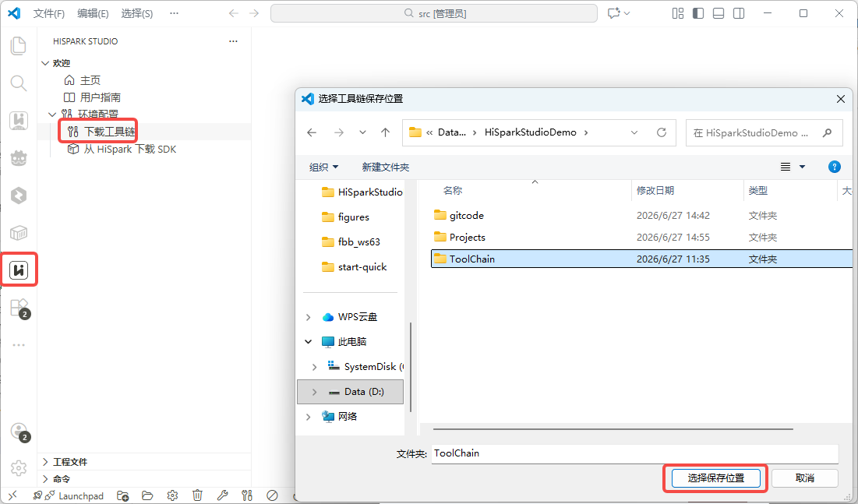The width and height of the screenshot is (858, 504).
Task: Click the trash can icon in status bar
Action: click(x=197, y=495)
